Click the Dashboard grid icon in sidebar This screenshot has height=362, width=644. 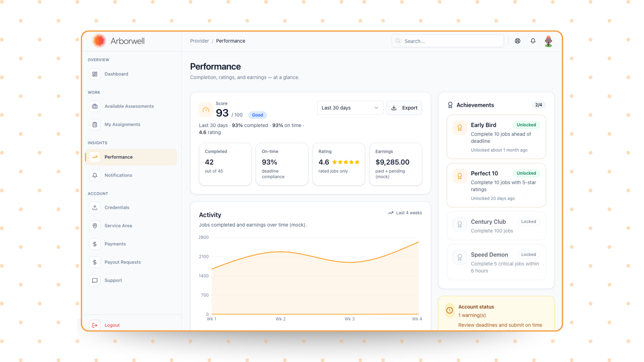(95, 74)
